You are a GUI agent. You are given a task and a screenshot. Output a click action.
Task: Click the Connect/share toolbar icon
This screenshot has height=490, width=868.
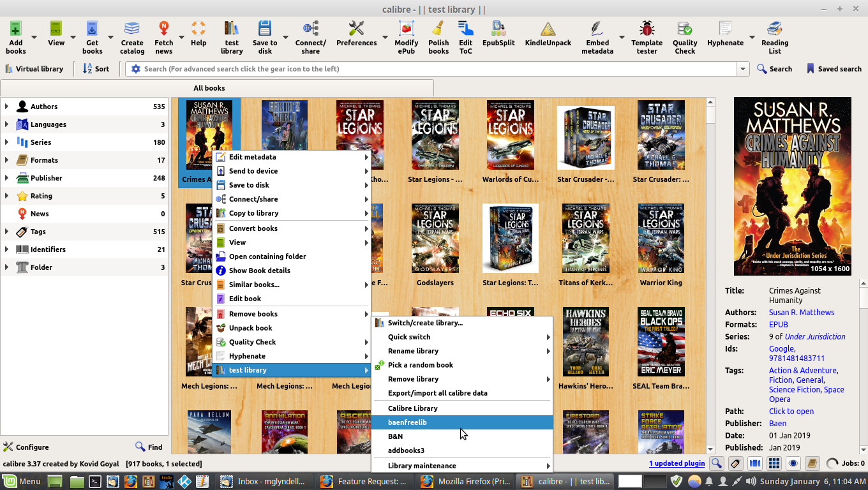pos(311,37)
